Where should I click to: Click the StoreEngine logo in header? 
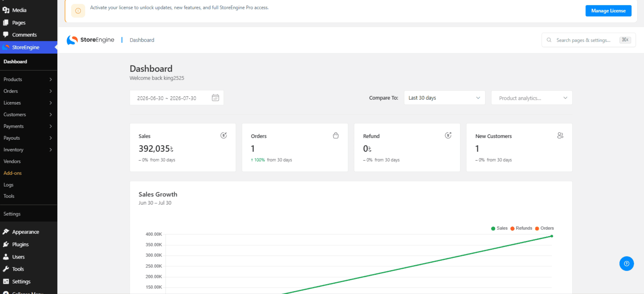(90, 40)
